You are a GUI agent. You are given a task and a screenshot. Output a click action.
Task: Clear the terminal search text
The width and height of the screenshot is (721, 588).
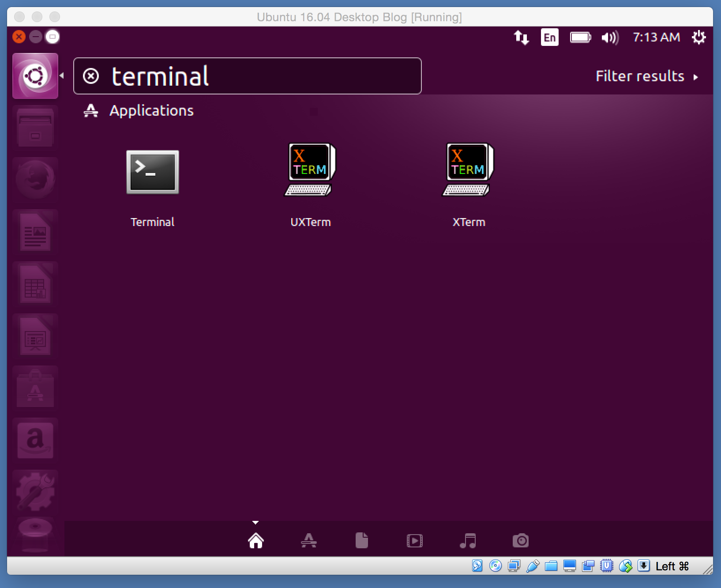click(x=91, y=76)
